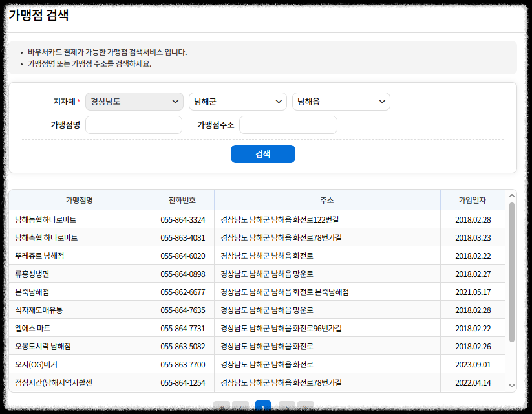
Task: Click phone number 055-864-0898
Action: coord(183,274)
